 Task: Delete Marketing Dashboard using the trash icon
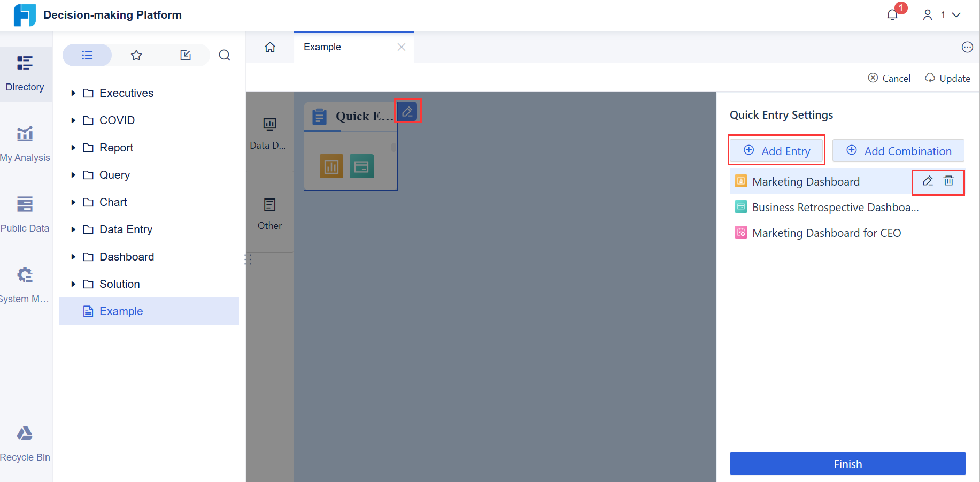click(x=949, y=181)
